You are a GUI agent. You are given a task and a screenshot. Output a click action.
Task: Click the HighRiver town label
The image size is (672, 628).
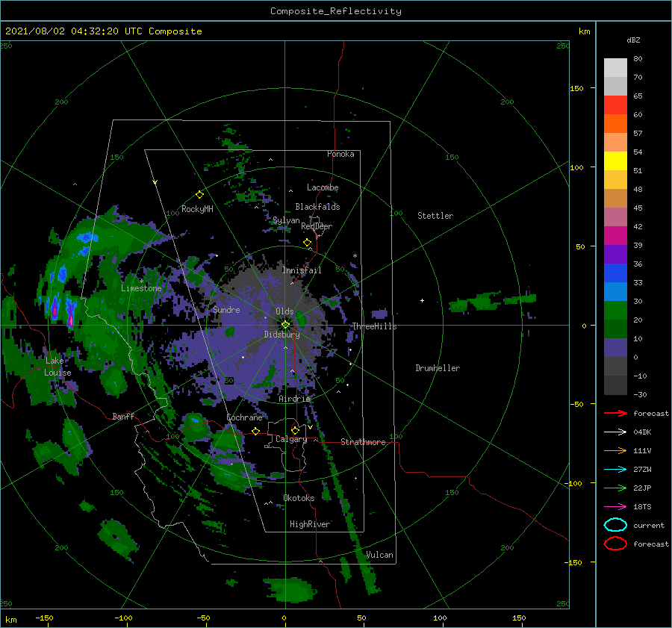[x=310, y=524]
